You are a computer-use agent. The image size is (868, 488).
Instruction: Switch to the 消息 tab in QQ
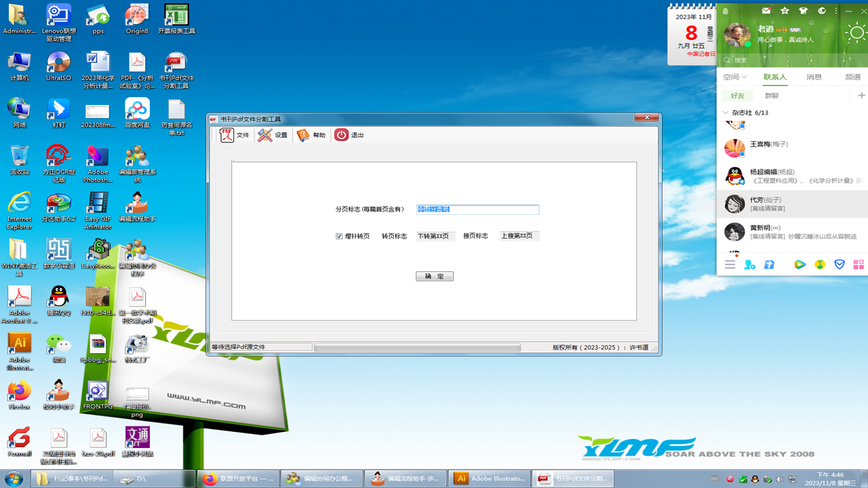(814, 77)
